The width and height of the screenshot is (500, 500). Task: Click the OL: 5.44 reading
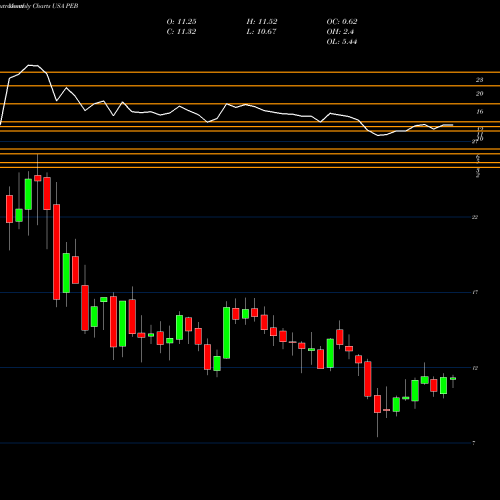click(x=342, y=42)
